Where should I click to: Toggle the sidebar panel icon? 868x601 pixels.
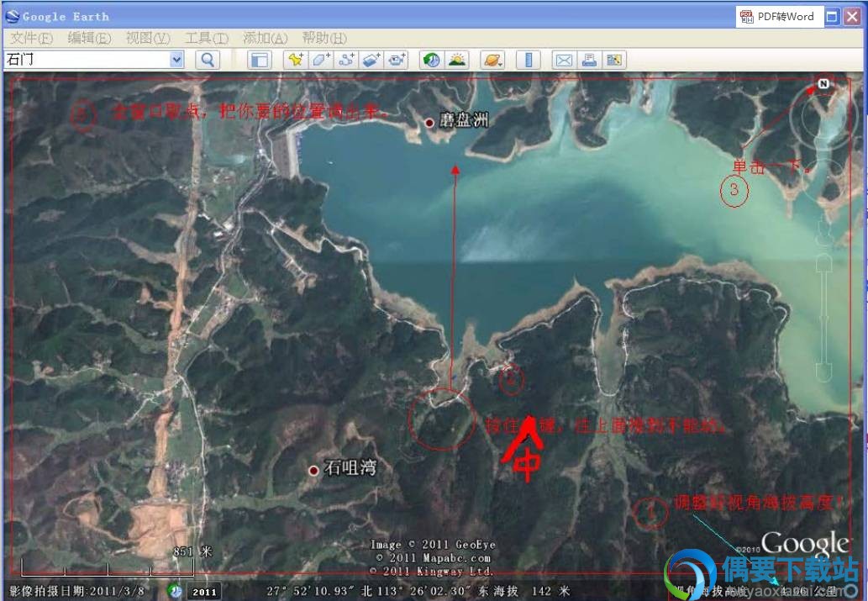pos(259,60)
